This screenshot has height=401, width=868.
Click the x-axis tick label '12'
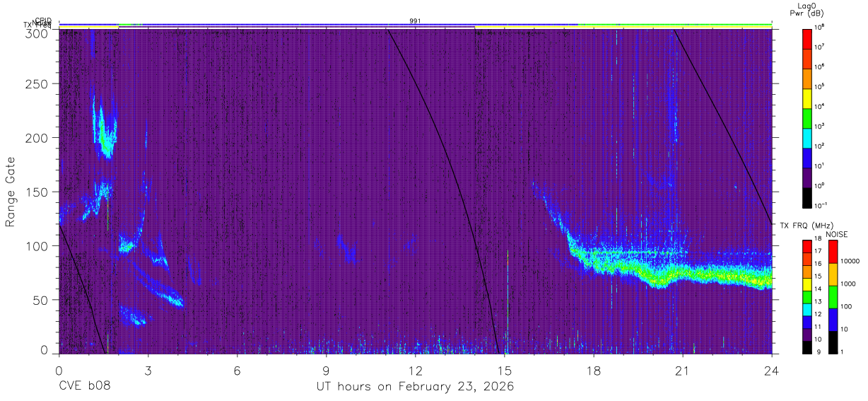coord(415,370)
